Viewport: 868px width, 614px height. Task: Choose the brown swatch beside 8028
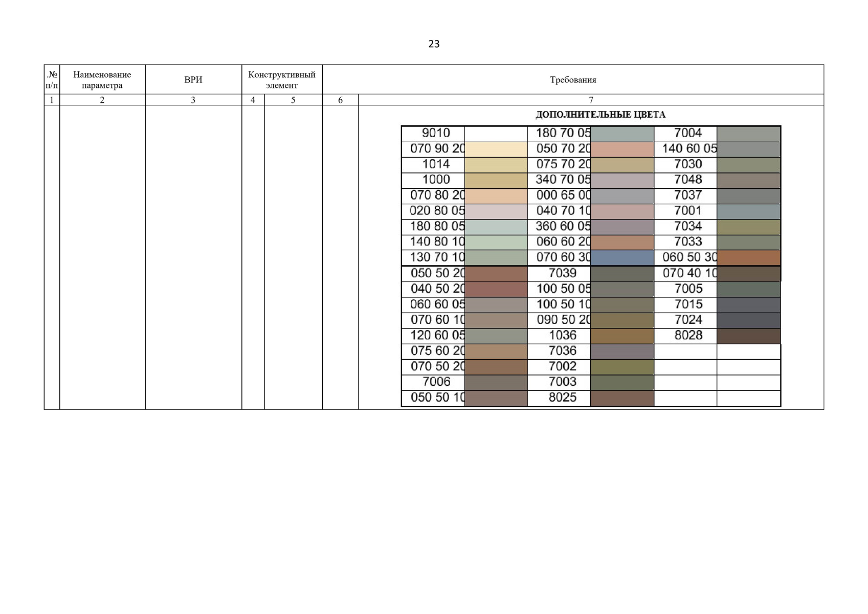pyautogui.click(x=748, y=336)
